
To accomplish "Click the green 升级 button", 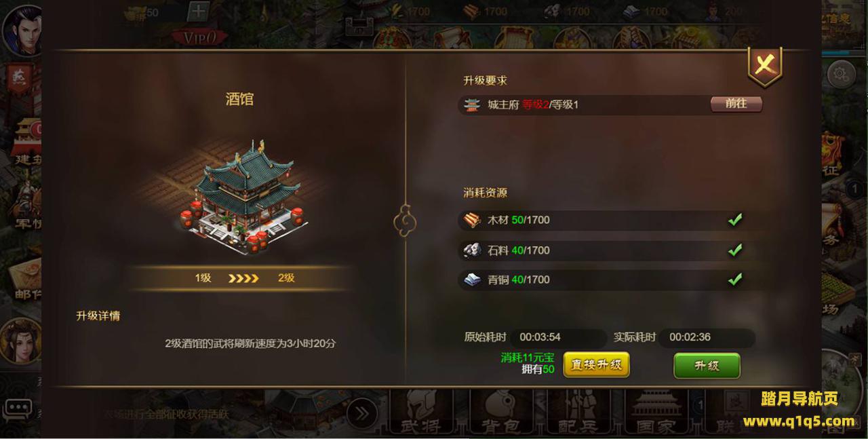I will click(x=707, y=366).
